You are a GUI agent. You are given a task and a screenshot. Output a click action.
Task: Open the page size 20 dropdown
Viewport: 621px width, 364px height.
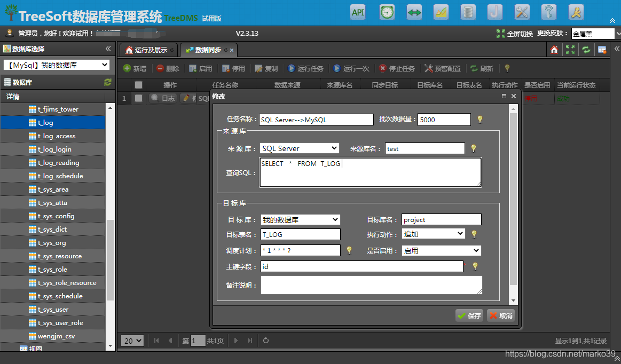[132, 341]
